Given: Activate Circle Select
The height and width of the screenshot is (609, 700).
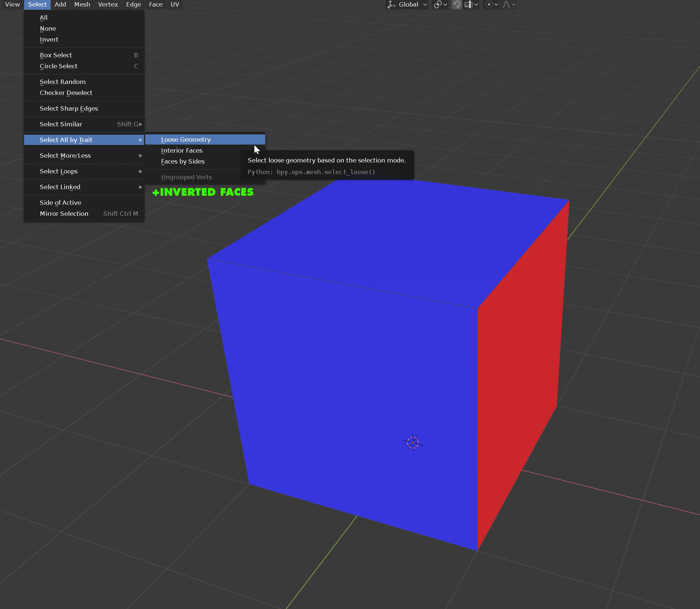Looking at the screenshot, I should click(x=84, y=66).
